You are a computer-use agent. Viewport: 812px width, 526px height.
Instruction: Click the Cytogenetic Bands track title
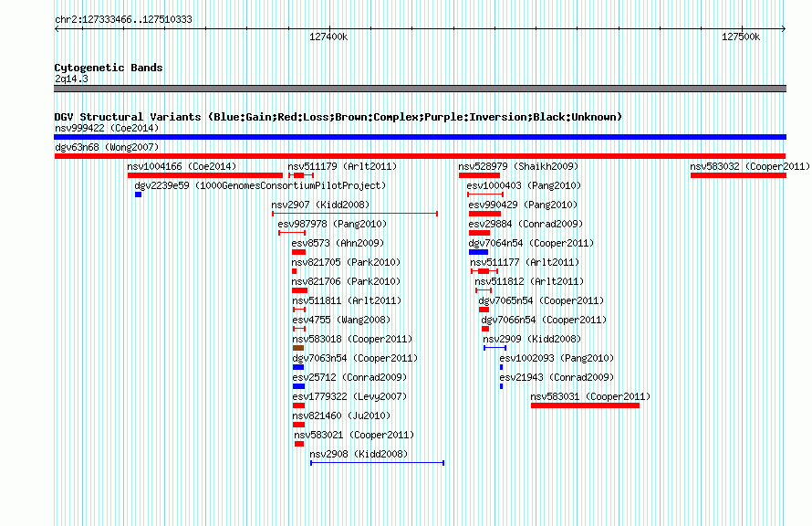tap(109, 68)
